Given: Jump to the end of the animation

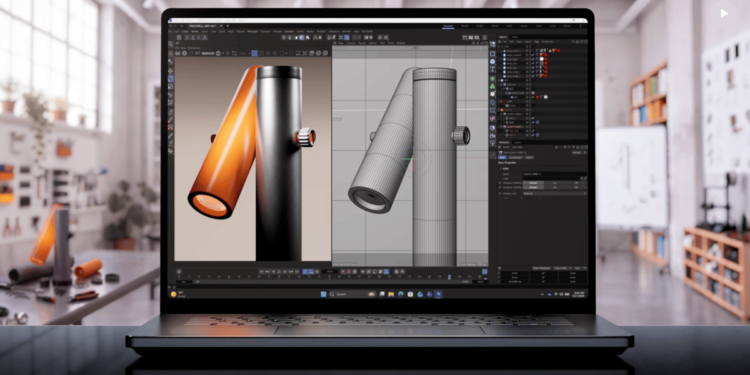Looking at the screenshot, I should 297,272.
